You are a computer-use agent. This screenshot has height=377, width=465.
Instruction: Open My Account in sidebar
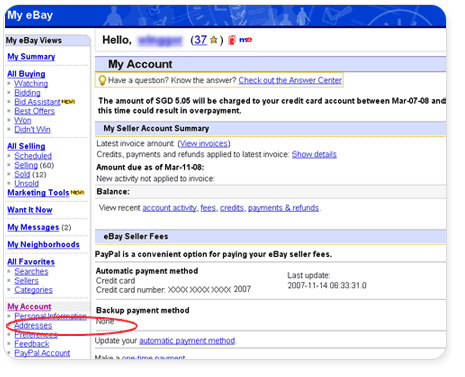[x=29, y=306]
